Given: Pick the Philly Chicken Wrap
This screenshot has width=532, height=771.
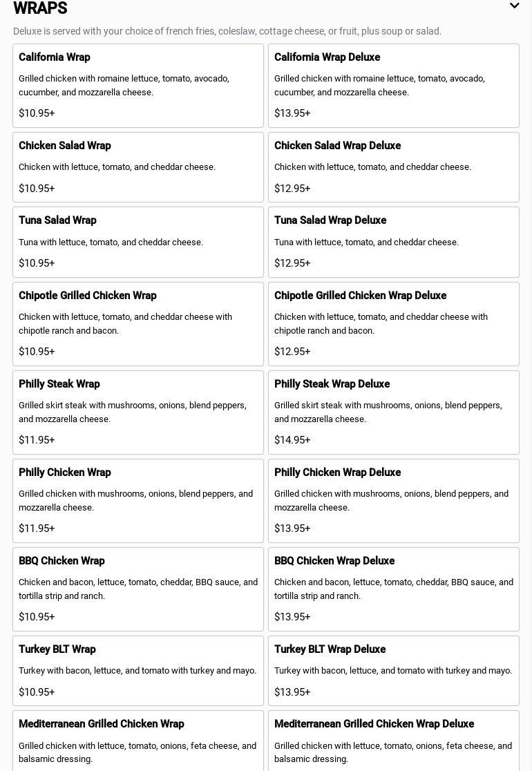Looking at the screenshot, I should pyautogui.click(x=137, y=500).
